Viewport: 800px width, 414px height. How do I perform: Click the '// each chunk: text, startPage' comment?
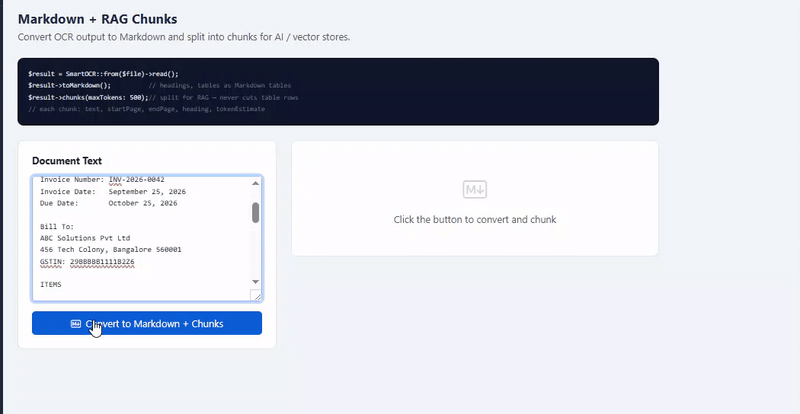(146, 109)
